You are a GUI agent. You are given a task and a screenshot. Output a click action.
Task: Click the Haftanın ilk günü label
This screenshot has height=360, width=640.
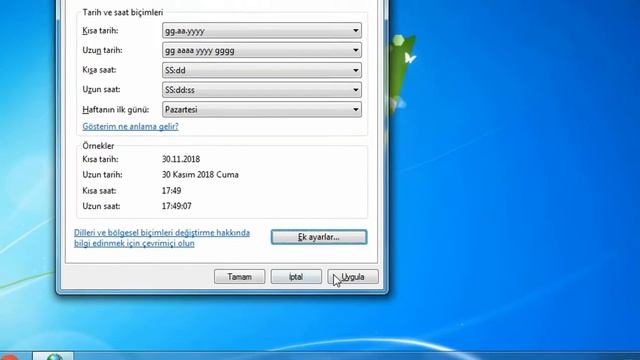(116, 110)
